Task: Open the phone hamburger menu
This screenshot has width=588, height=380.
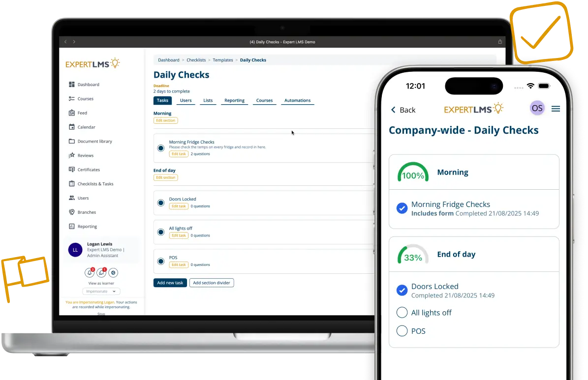Action: pos(556,109)
